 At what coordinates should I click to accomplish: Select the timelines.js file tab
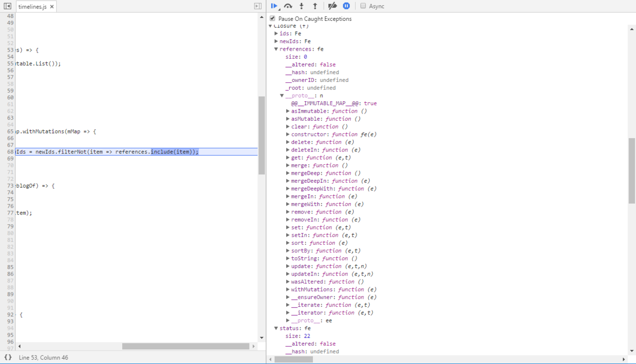pyautogui.click(x=32, y=7)
